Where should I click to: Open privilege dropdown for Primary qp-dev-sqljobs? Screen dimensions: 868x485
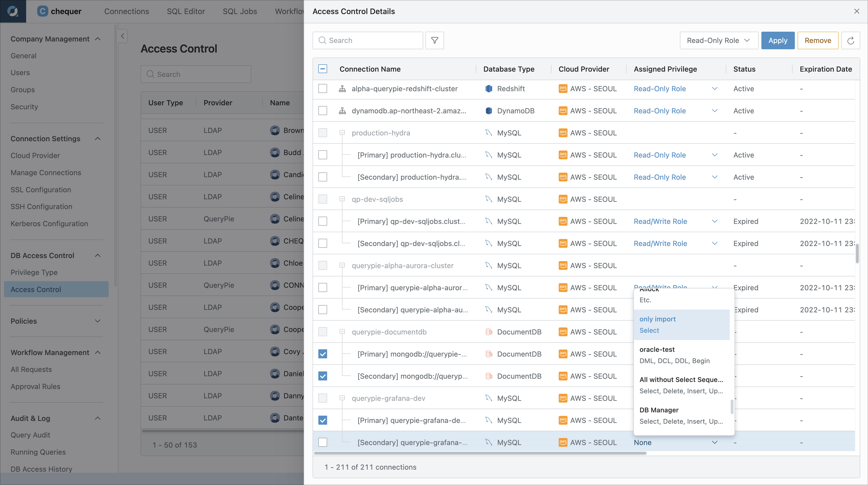pyautogui.click(x=714, y=221)
